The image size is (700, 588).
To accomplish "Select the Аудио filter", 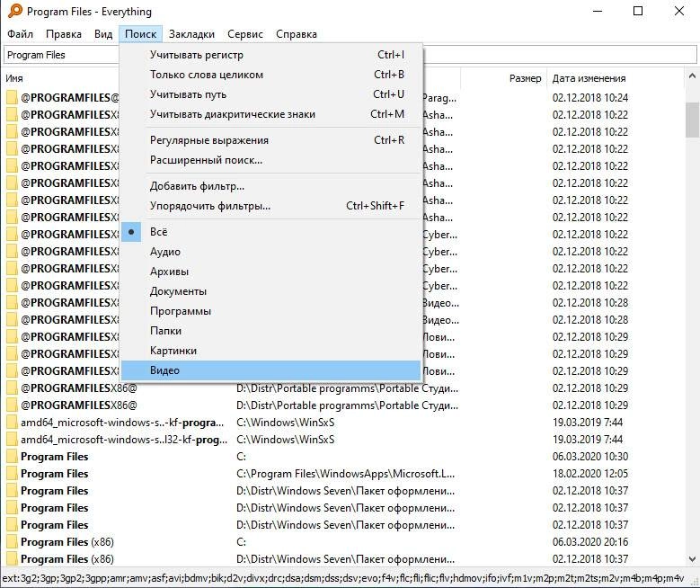I will click(x=271, y=252).
